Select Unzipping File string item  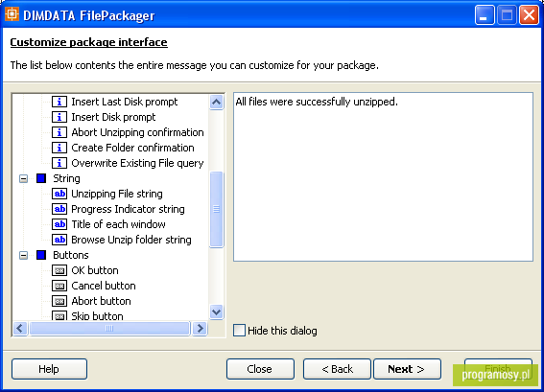(117, 194)
